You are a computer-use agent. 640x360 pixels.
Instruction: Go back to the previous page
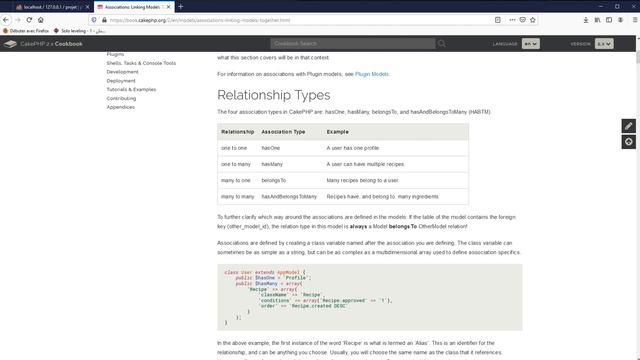pos(6,20)
